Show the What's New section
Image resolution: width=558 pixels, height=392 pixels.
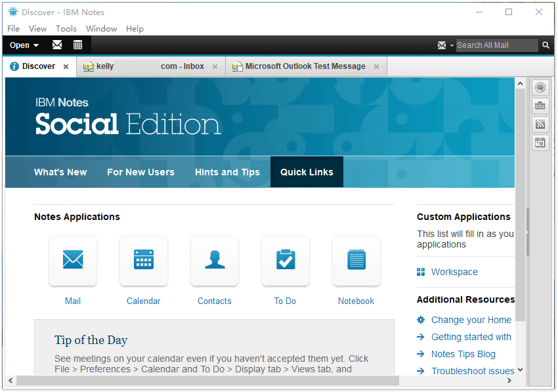click(x=60, y=172)
